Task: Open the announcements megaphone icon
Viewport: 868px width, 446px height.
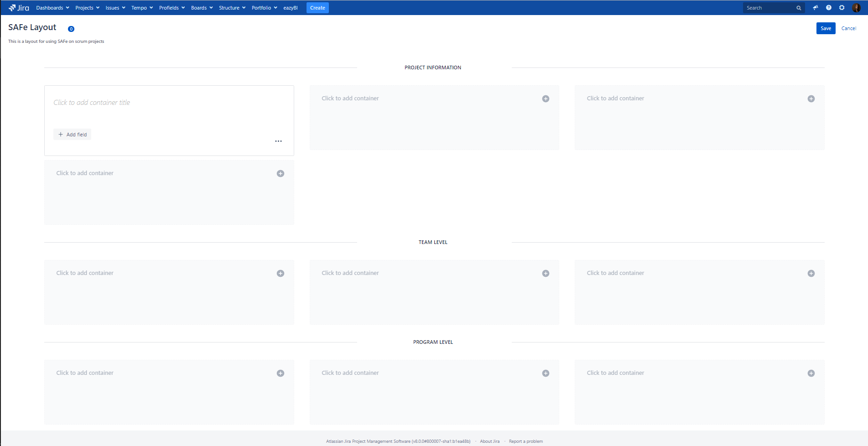Action: (x=816, y=8)
